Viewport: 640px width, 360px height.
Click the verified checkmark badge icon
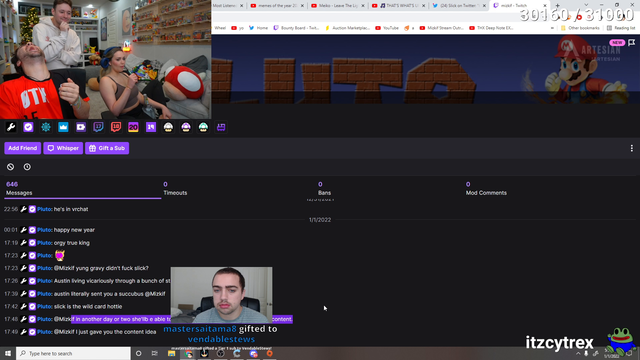(x=28, y=127)
